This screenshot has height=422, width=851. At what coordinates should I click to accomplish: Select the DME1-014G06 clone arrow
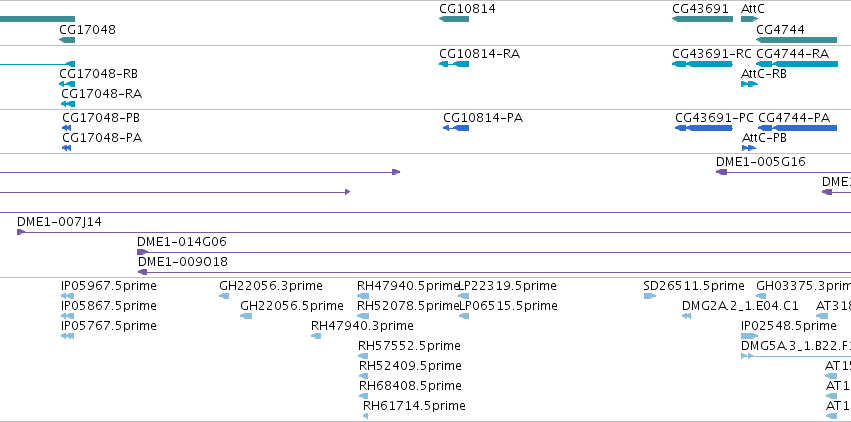(x=494, y=252)
